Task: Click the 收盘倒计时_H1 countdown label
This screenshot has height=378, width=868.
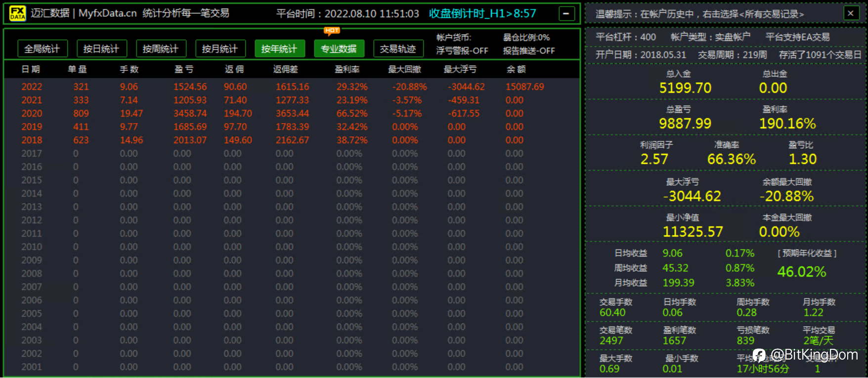Action: (482, 13)
